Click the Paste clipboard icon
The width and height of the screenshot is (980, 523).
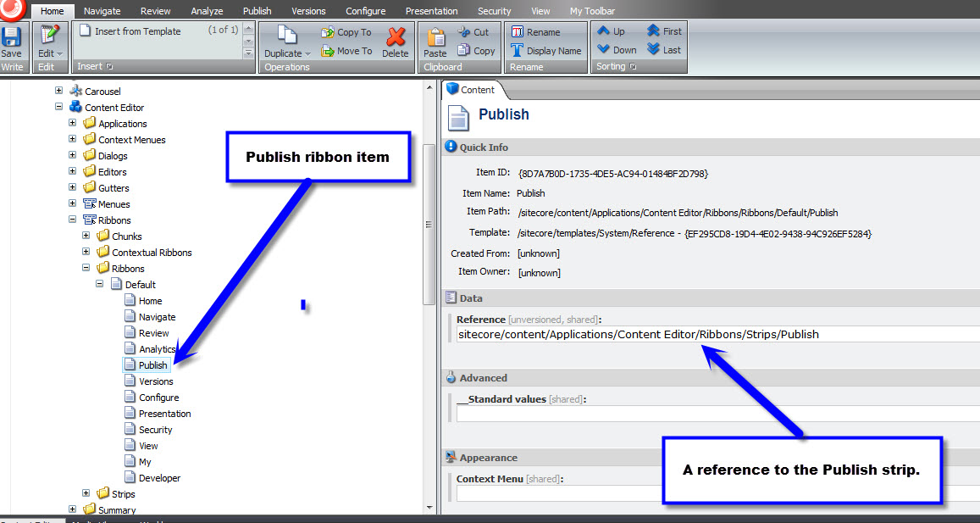(435, 39)
